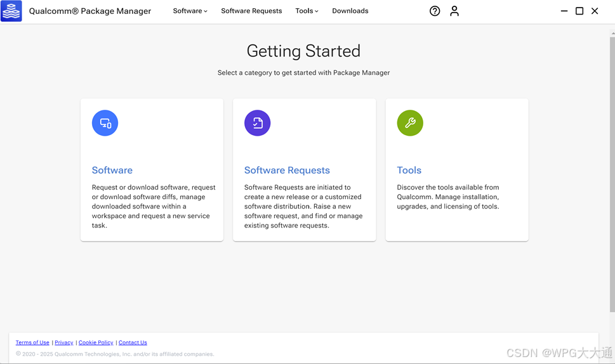Click the vertical scrollbar thumb

pos(612,174)
